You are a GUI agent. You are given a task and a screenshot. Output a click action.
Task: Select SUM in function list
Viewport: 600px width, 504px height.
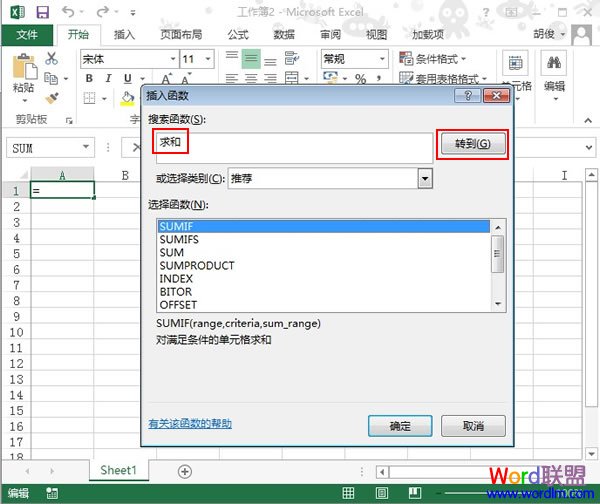click(x=323, y=253)
